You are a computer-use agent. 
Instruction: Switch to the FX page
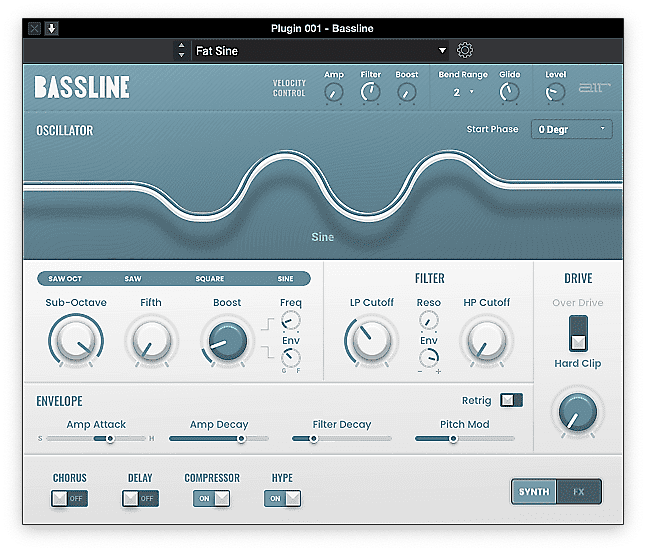tap(578, 492)
